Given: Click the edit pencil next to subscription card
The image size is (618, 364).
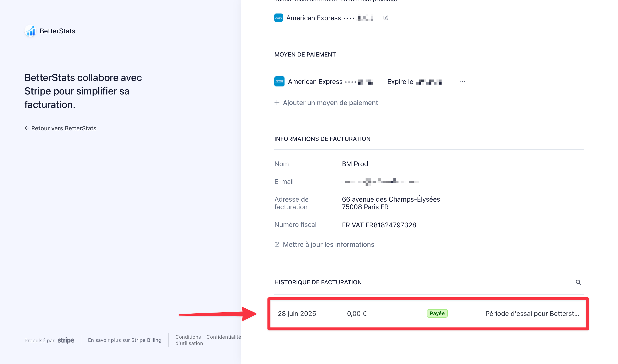Looking at the screenshot, I should pos(386,18).
